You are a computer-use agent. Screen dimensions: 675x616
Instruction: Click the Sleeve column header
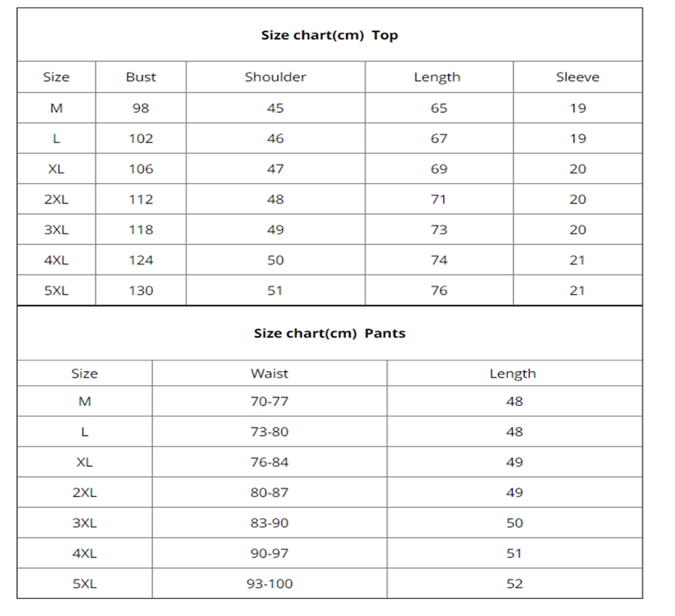tap(577, 77)
